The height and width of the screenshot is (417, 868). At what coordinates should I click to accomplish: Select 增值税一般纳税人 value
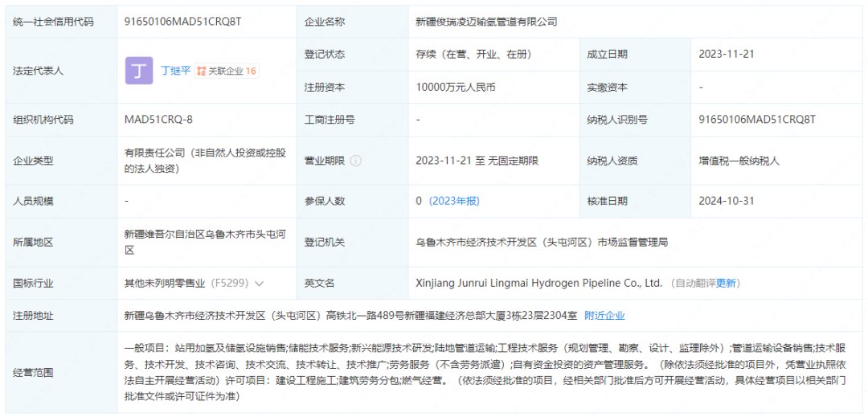point(739,161)
